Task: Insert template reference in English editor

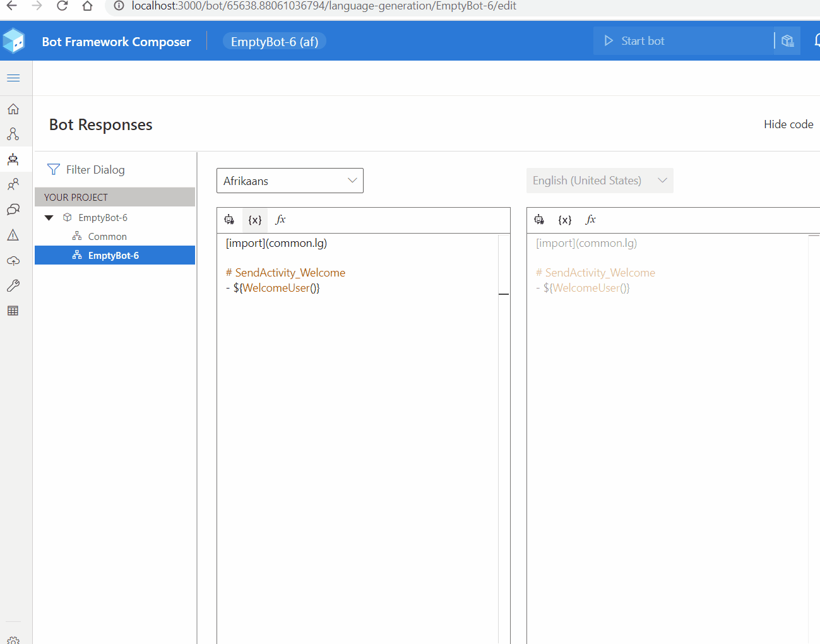Action: pyautogui.click(x=539, y=220)
